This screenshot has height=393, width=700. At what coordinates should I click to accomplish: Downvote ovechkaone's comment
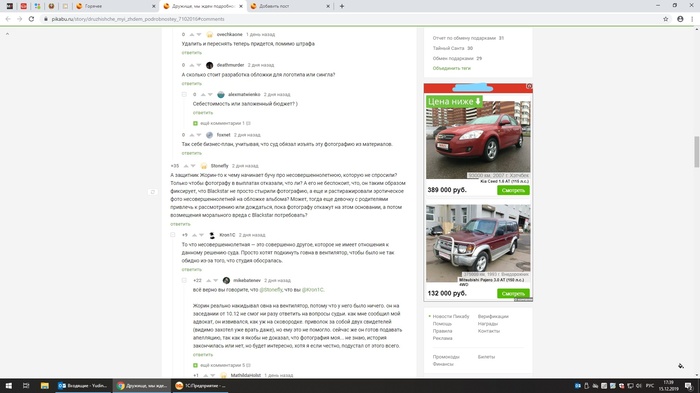pos(199,34)
